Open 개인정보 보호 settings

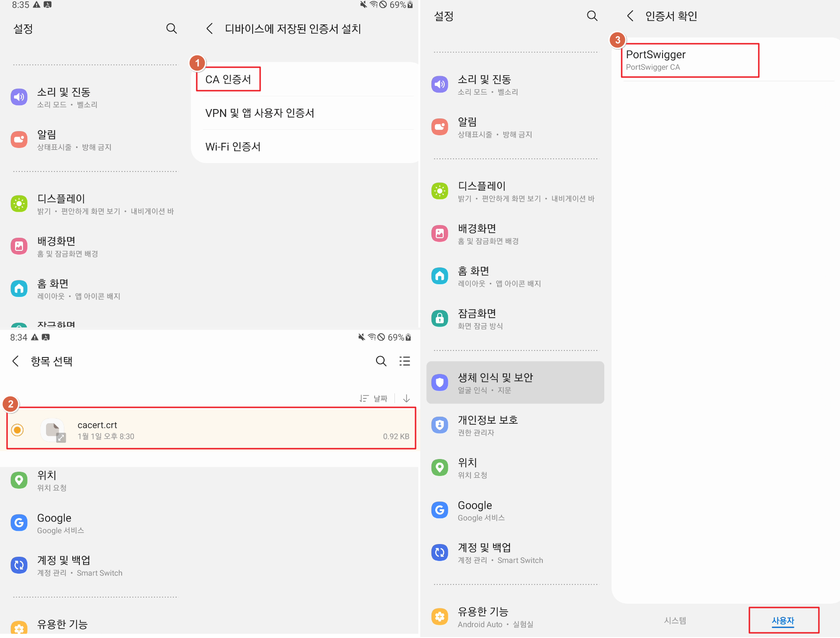(487, 425)
